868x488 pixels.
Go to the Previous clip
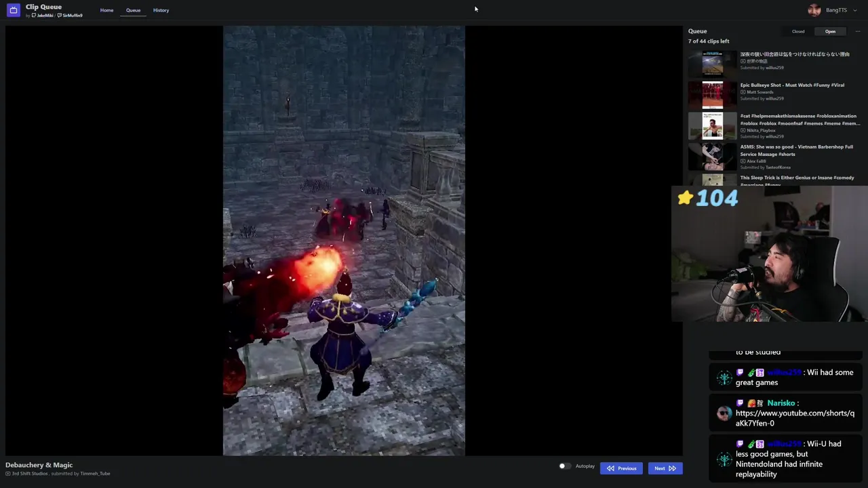(x=621, y=468)
